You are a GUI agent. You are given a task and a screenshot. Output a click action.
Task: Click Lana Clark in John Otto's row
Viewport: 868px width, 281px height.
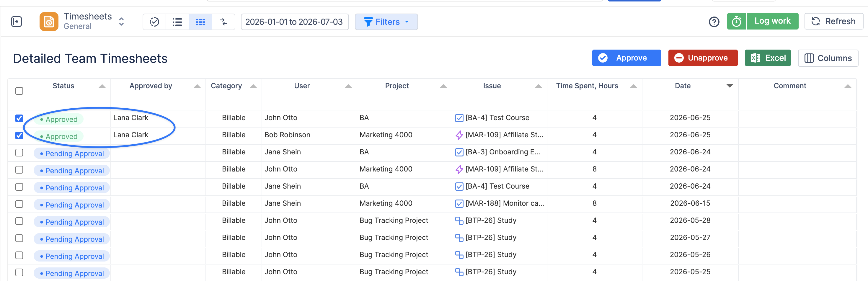pyautogui.click(x=131, y=118)
